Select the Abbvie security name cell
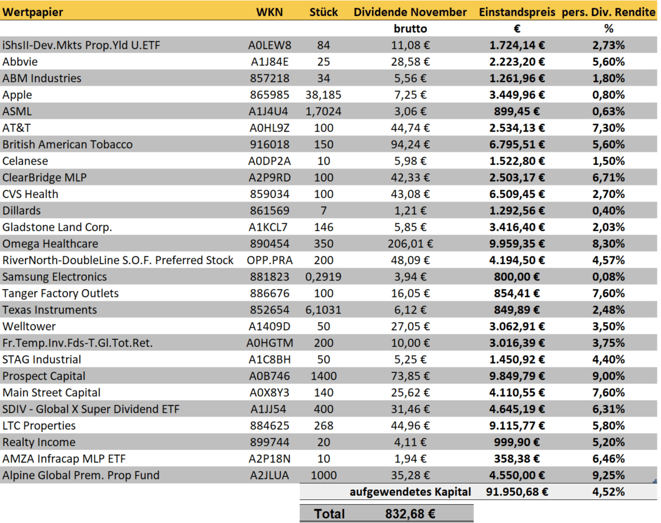Image resolution: width=661 pixels, height=523 pixels. (x=20, y=62)
